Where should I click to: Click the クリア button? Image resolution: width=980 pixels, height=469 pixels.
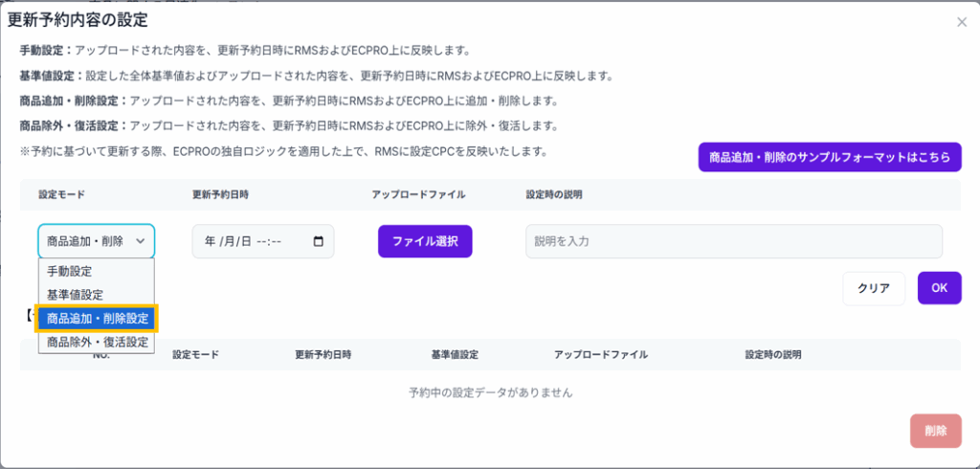point(873,288)
